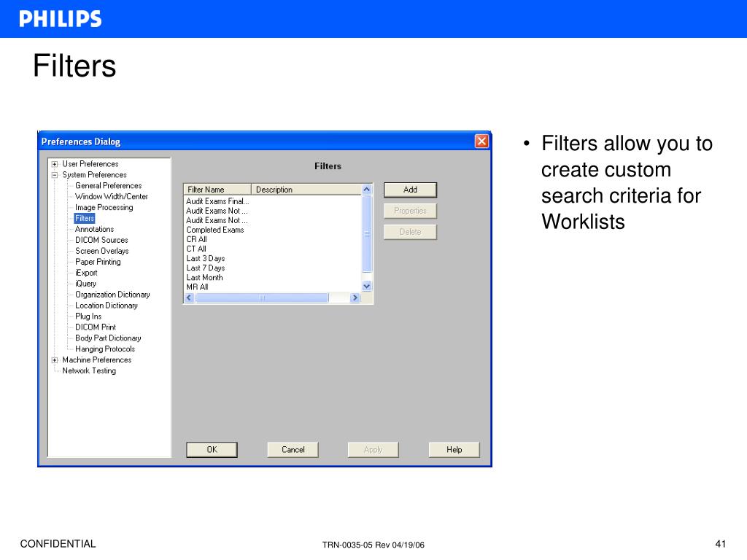Click filter list scroll down arrow

click(367, 287)
